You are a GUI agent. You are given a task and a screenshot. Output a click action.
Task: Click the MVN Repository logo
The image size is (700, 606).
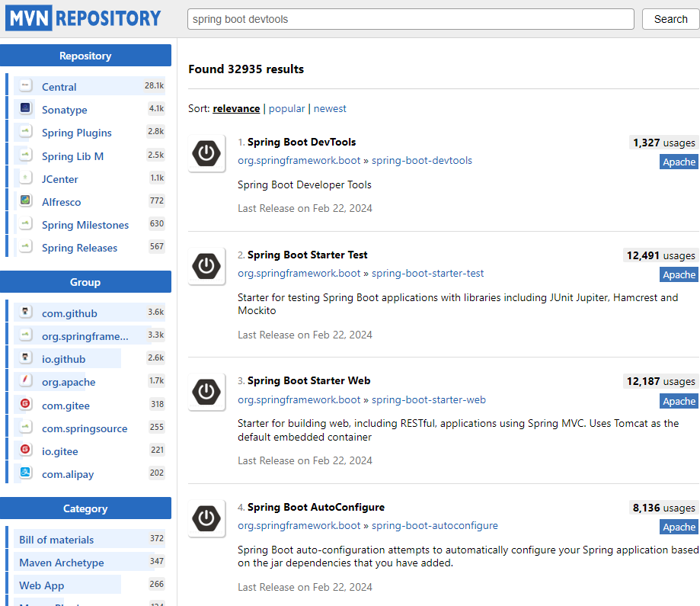point(84,18)
